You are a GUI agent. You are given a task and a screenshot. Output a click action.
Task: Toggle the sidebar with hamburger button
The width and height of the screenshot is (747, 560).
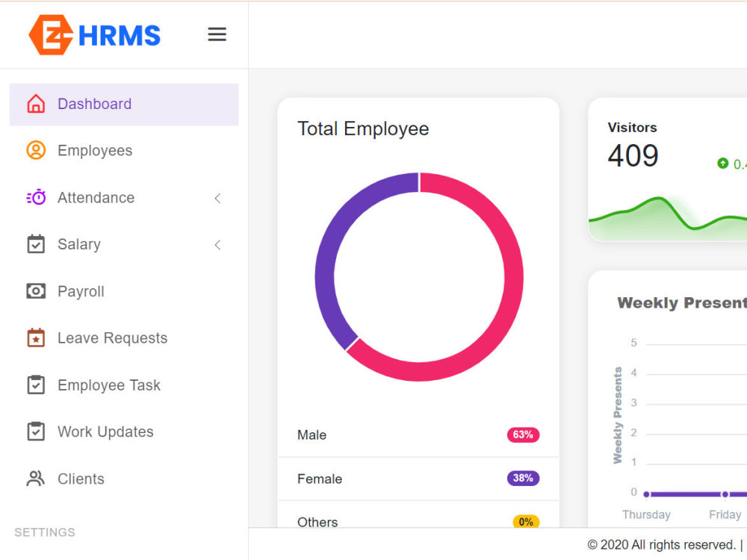(x=217, y=34)
